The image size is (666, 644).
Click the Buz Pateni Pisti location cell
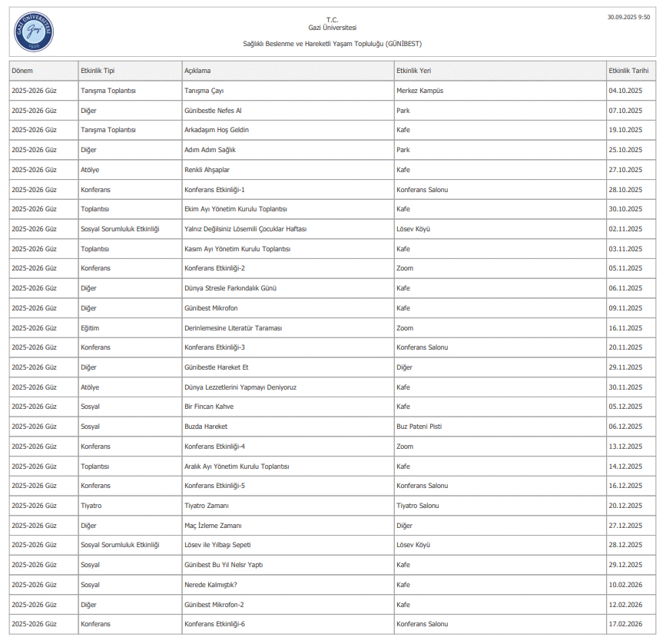click(419, 427)
